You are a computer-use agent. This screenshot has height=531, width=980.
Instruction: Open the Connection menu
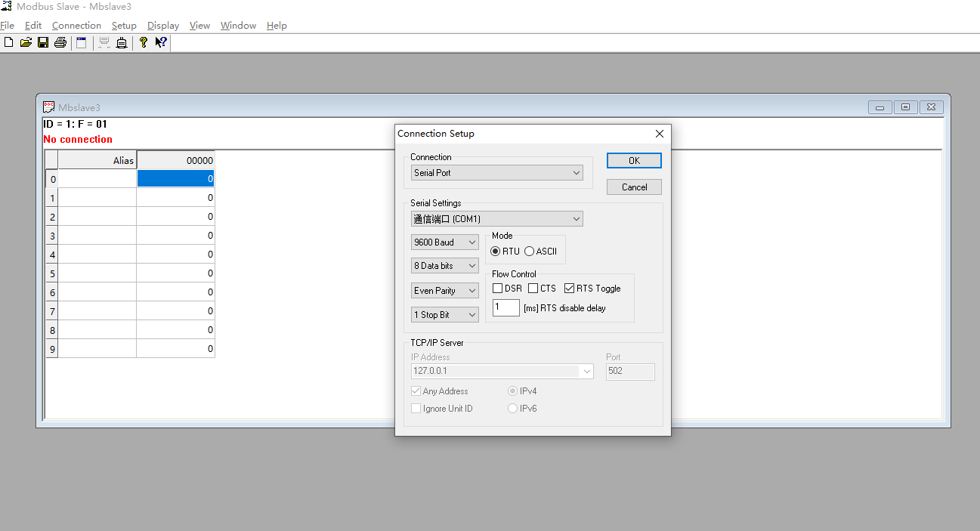click(x=76, y=26)
